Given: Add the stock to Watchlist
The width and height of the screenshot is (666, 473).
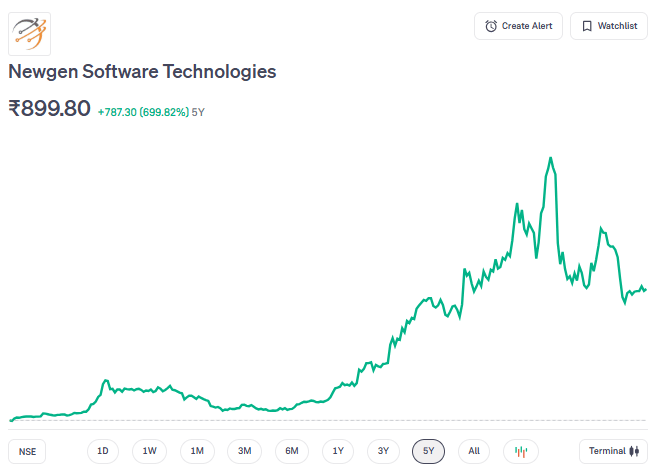Looking at the screenshot, I should tap(608, 26).
